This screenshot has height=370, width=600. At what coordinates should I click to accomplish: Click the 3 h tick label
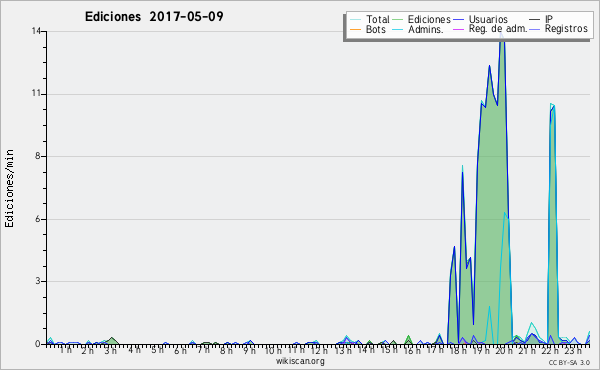point(111,350)
